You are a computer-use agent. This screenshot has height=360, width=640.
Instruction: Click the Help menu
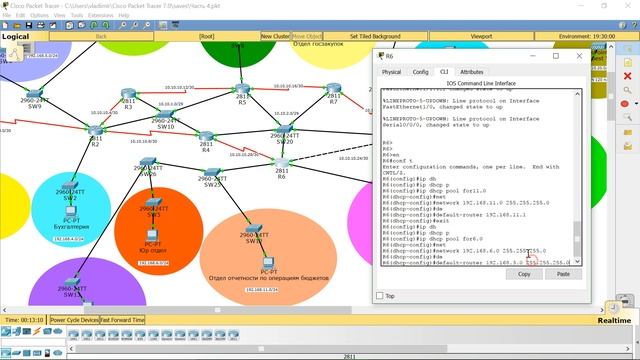point(124,15)
